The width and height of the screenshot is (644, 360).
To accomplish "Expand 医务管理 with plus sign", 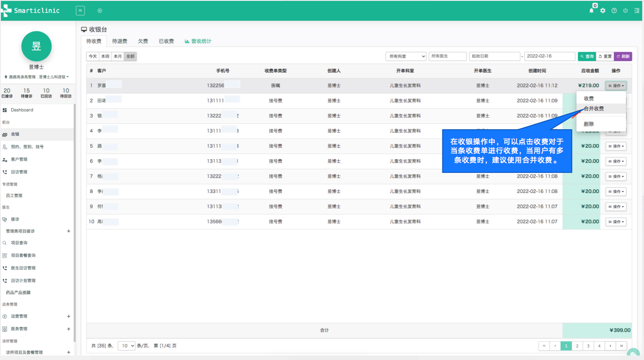I will pyautogui.click(x=69, y=329).
